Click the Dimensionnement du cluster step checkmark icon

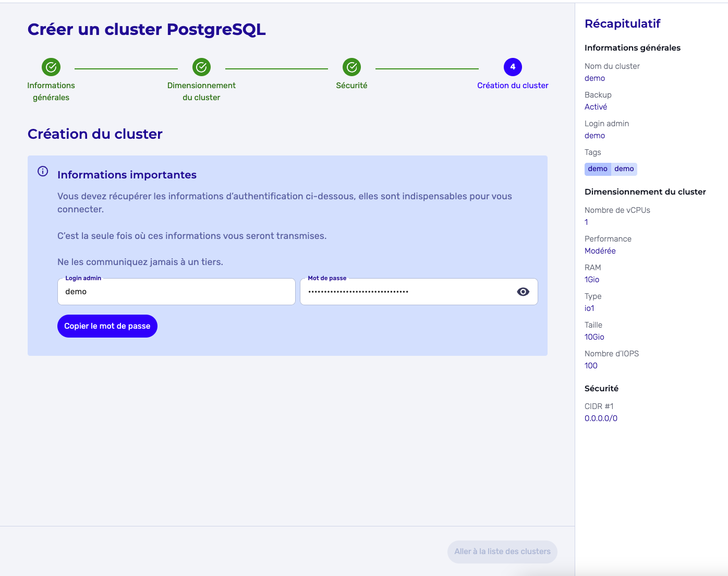click(201, 67)
